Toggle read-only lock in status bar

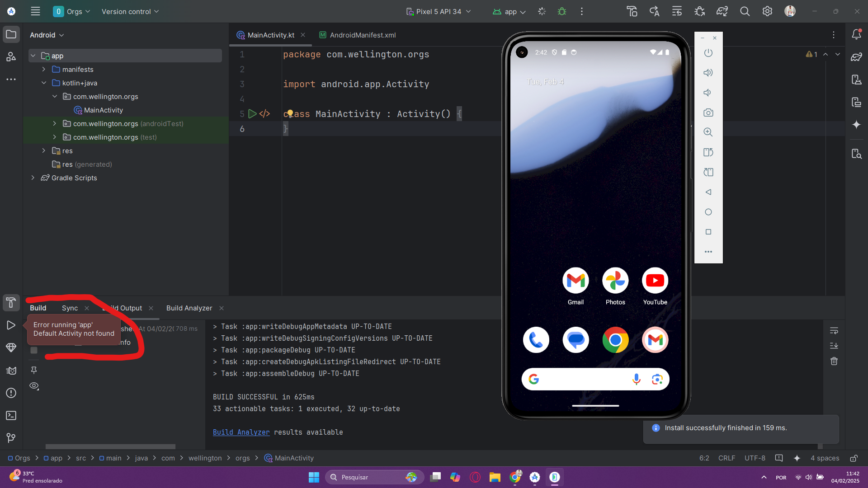coord(854,458)
